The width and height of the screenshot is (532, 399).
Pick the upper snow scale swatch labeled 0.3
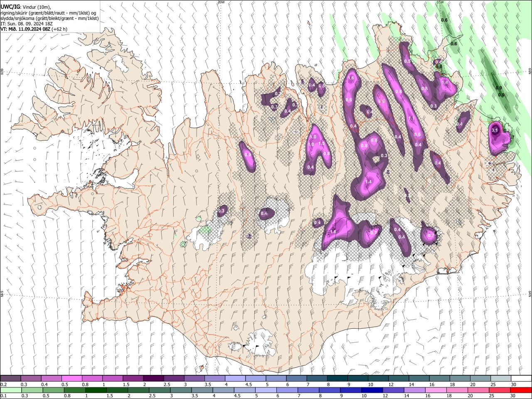click(x=31, y=378)
